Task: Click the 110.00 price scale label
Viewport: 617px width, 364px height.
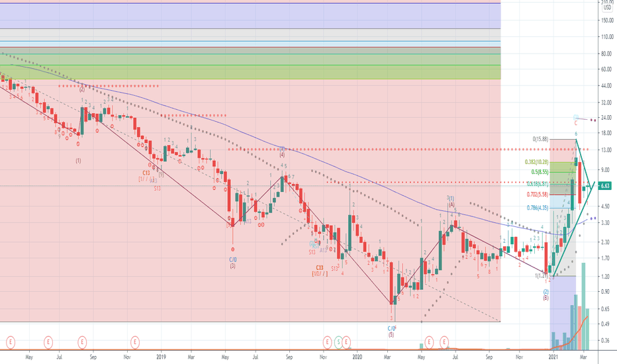Action: click(x=607, y=36)
